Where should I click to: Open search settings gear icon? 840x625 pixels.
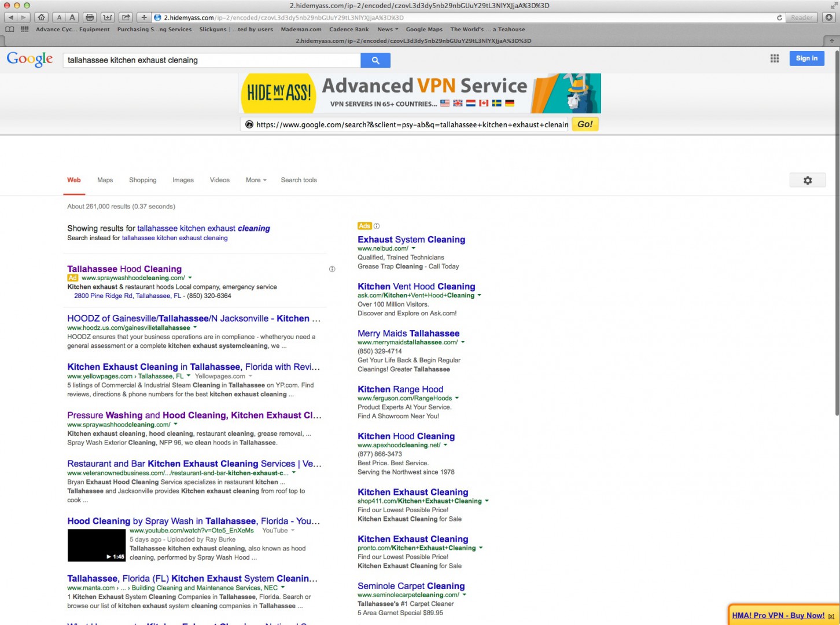pos(808,181)
